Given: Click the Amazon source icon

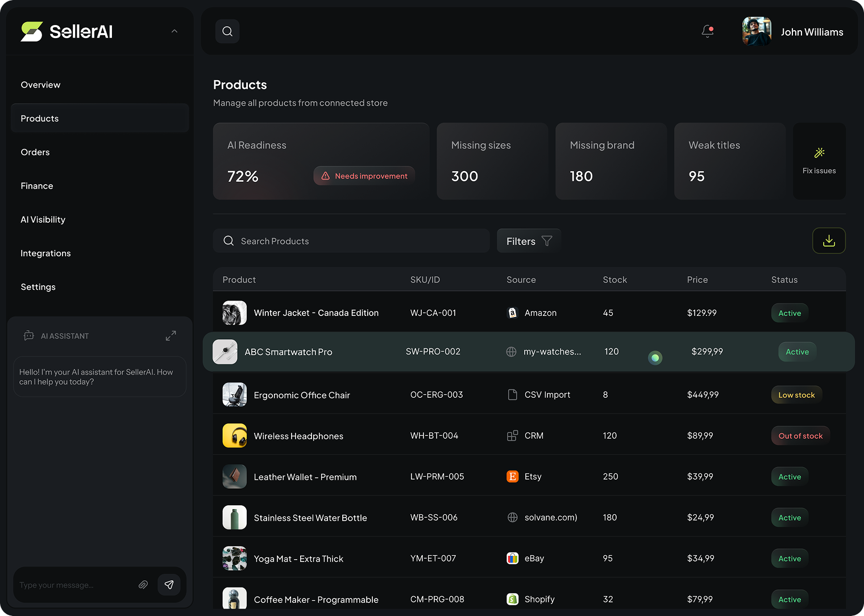Looking at the screenshot, I should [512, 313].
